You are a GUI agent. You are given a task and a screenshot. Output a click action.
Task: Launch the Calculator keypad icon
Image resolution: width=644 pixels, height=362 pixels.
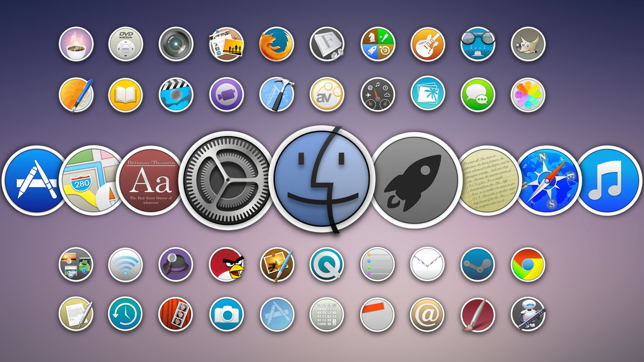(327, 314)
